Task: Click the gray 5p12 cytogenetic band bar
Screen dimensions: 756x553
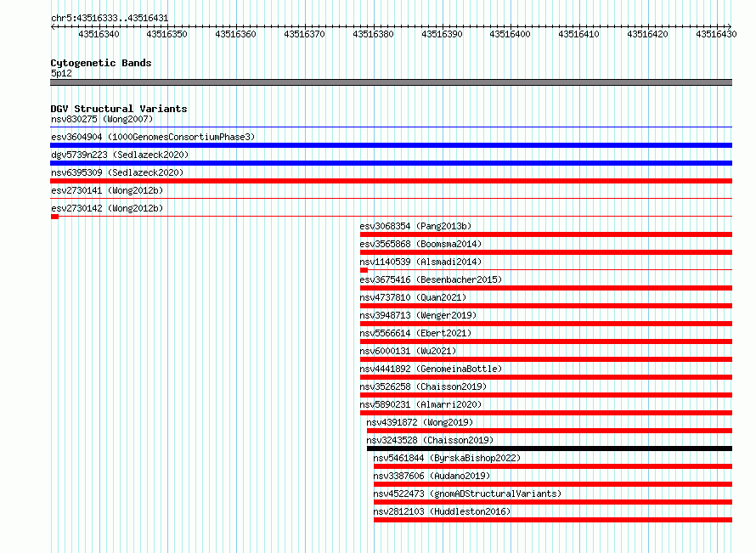Action: 391,82
